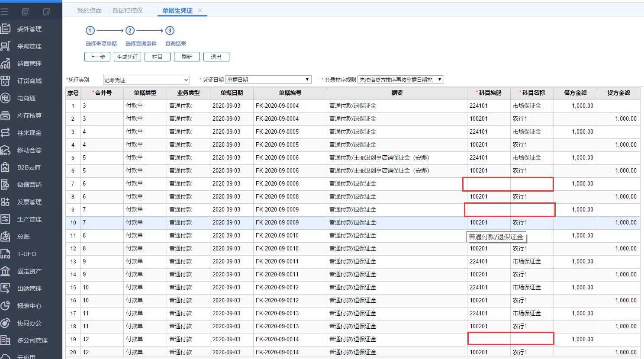Open 电商通 icon

pyautogui.click(x=5, y=98)
